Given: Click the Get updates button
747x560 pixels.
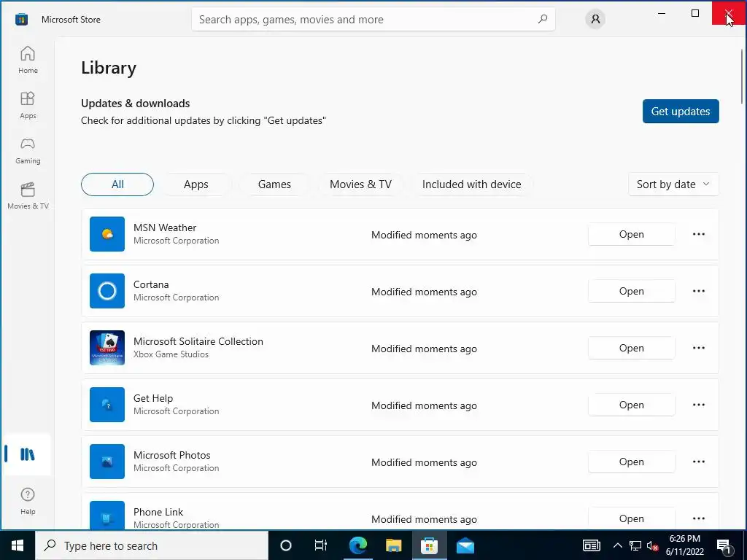Looking at the screenshot, I should [x=681, y=111].
